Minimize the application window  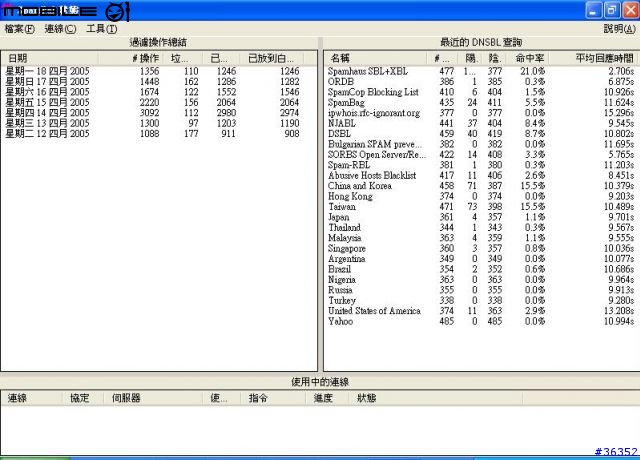[593, 10]
